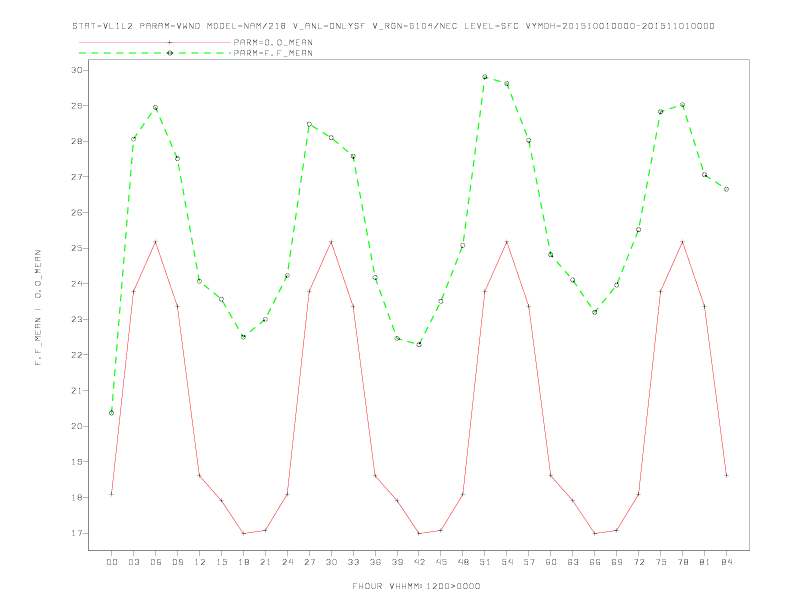Image resolution: width=792 pixels, height=612 pixels.
Task: Click x-axis tick label 51
Action: pyautogui.click(x=485, y=562)
